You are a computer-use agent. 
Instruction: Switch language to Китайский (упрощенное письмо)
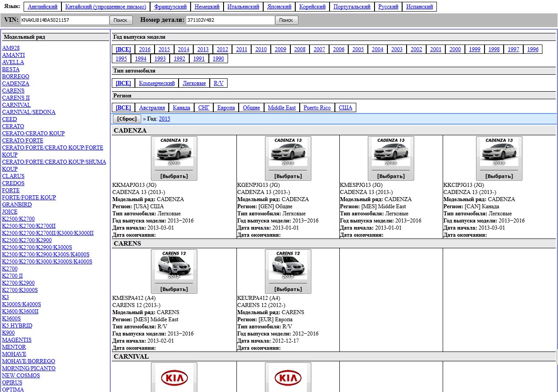pyautogui.click(x=106, y=7)
